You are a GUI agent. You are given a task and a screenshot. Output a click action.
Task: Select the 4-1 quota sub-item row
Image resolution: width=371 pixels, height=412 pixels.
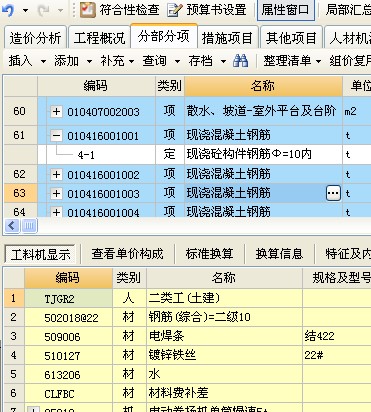(204, 154)
